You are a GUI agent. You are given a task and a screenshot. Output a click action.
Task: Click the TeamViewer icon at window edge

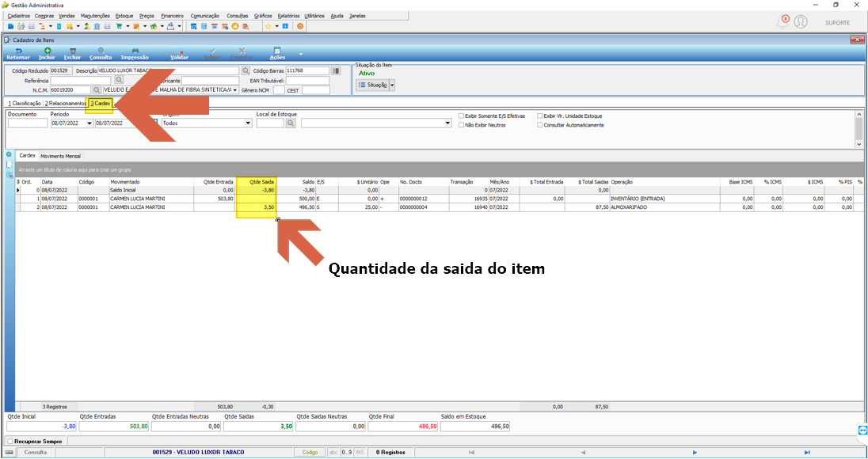point(862,431)
